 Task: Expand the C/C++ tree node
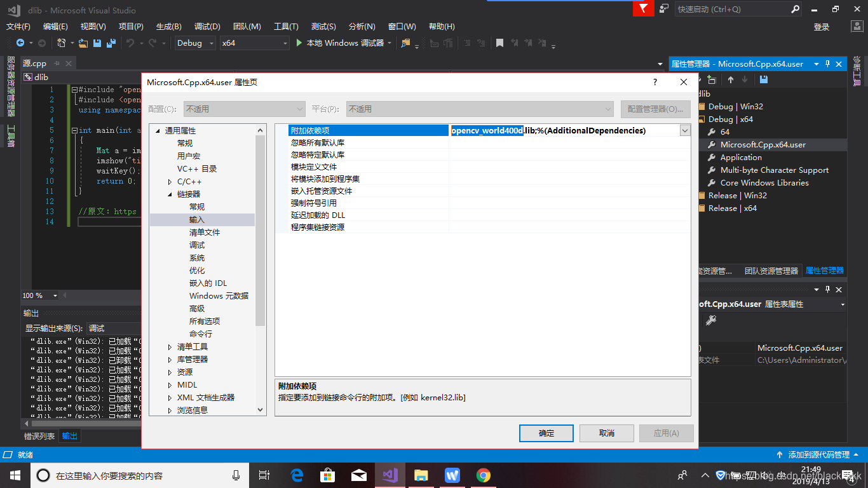(x=170, y=182)
